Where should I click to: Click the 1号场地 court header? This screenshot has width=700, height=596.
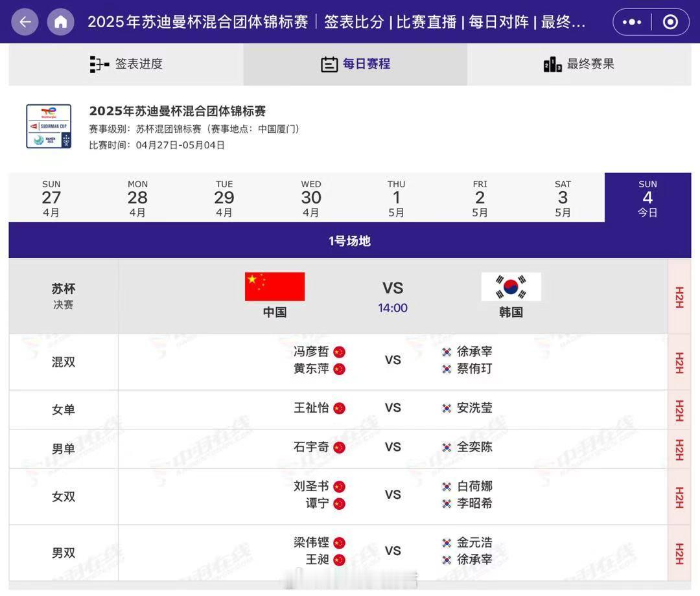(350, 240)
